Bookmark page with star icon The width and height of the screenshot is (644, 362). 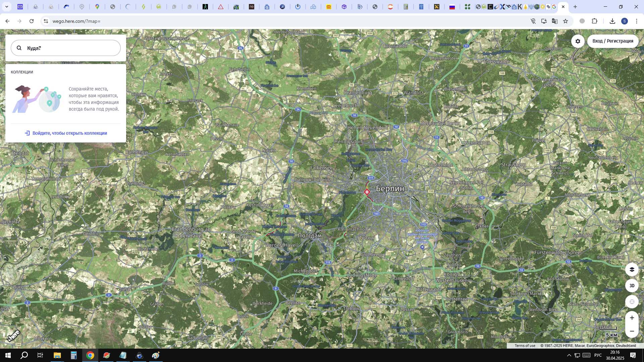pos(566,21)
